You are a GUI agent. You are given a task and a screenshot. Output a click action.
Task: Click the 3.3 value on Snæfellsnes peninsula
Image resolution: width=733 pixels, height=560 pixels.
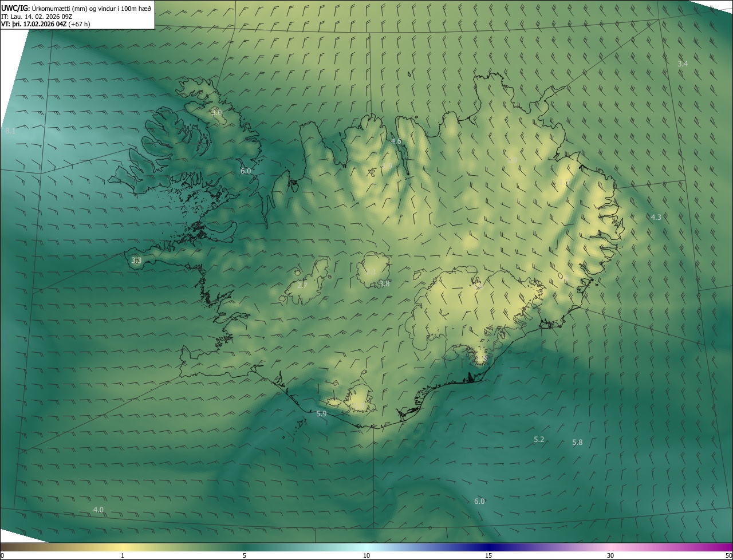click(x=136, y=260)
